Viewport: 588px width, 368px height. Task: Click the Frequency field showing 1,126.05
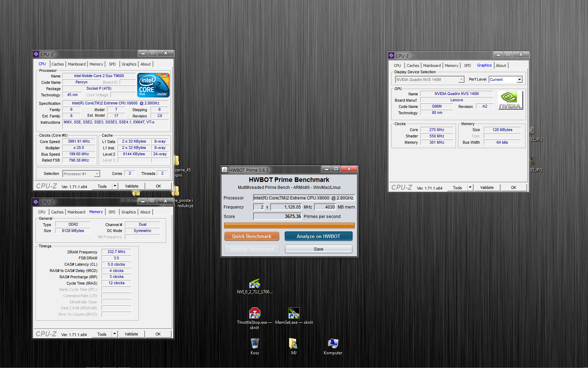[x=286, y=207]
